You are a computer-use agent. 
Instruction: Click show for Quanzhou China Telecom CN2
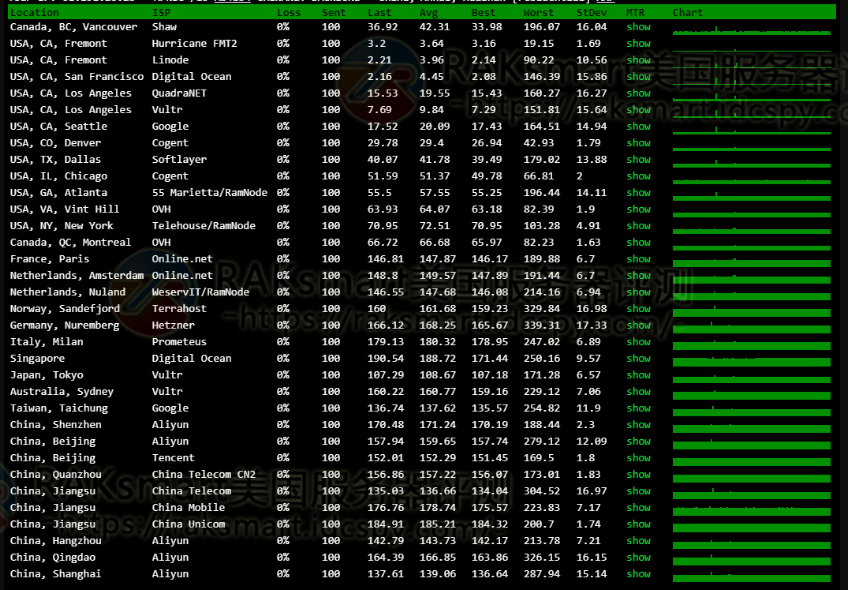pos(638,475)
